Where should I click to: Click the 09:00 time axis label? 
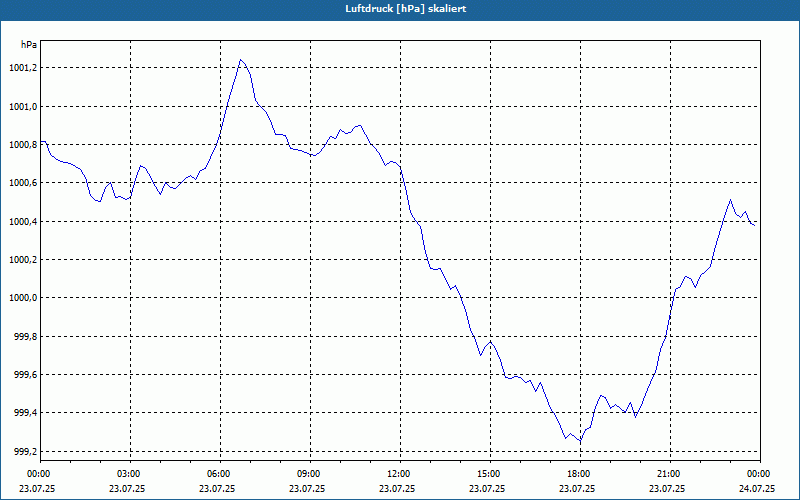[x=307, y=474]
